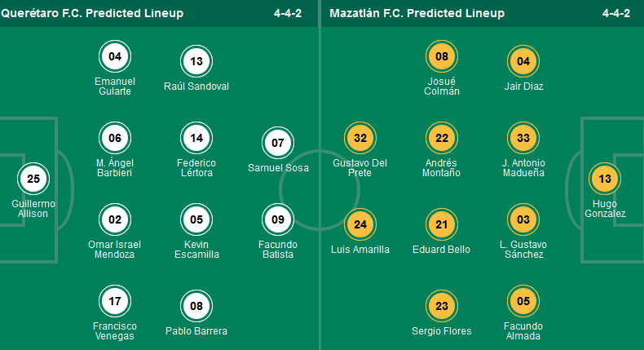
Task: Click Guillermo Allison's number 25 badge
Action: pos(33,179)
